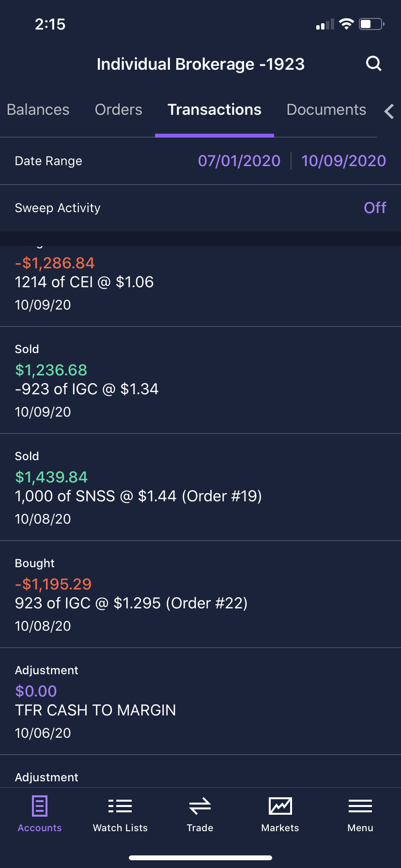Select the Transactions tab

[x=215, y=110]
